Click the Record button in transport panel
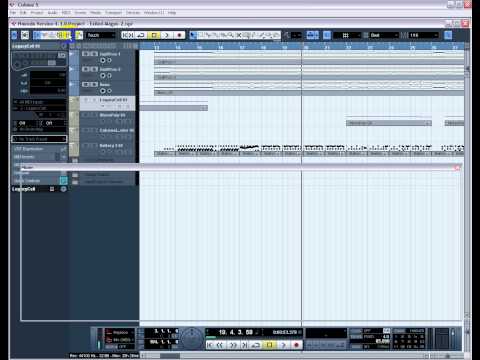Image resolution: width=480 pixels, height=360 pixels. pyautogui.click(x=296, y=345)
